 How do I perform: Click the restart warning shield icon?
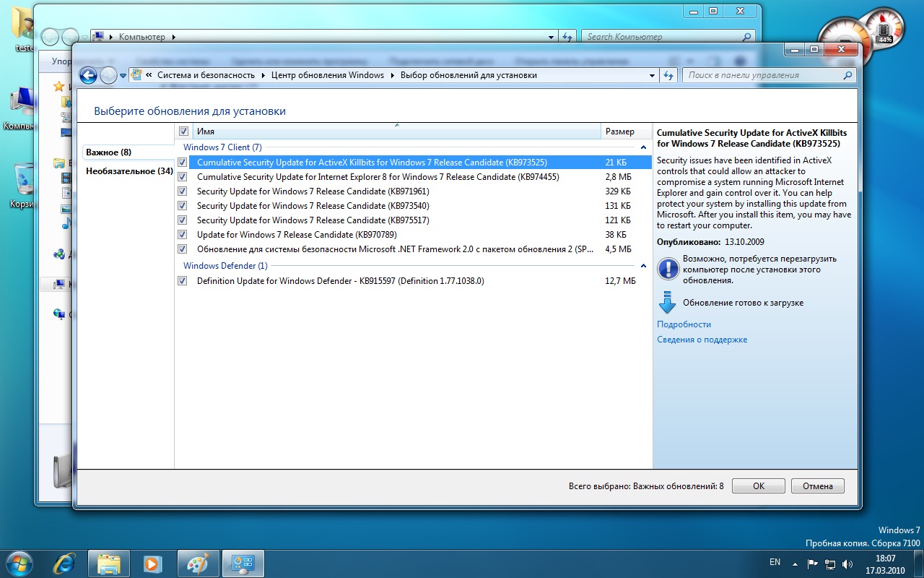click(668, 269)
